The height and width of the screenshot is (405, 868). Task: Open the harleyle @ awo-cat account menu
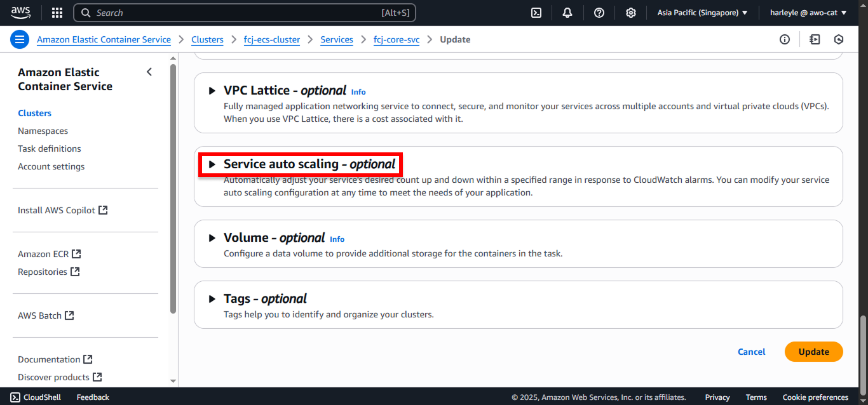[808, 13]
